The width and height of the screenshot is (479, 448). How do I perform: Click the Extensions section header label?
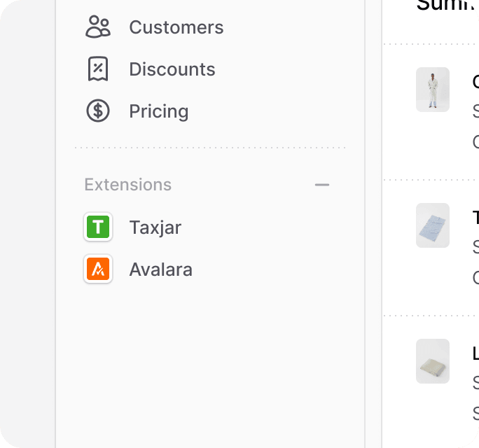pos(127,185)
